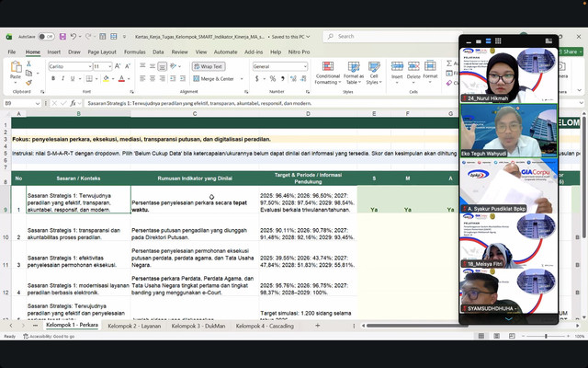
Task: Toggle Wrap Text for selected cell
Action: (x=209, y=66)
